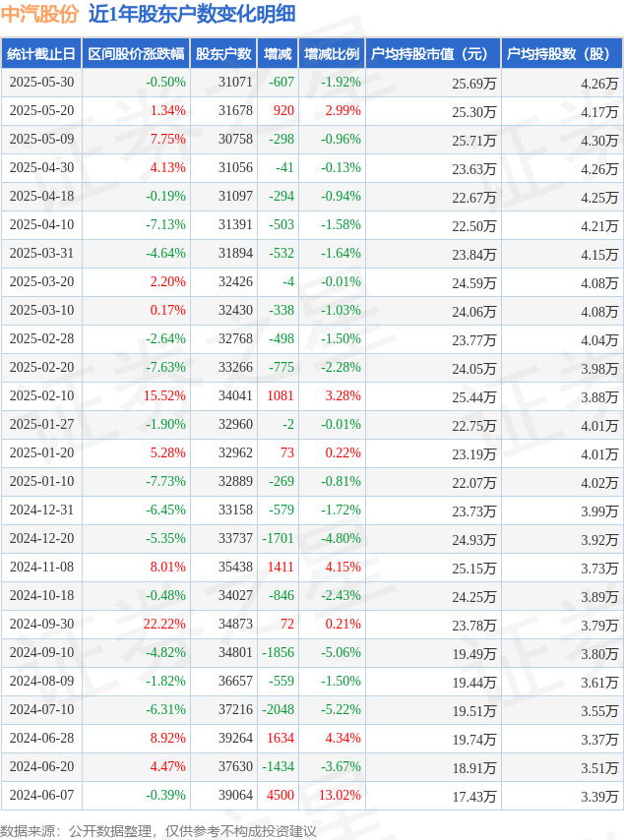The width and height of the screenshot is (624, 840).
Task: Click the 股东户数 column header
Action: [x=223, y=53]
